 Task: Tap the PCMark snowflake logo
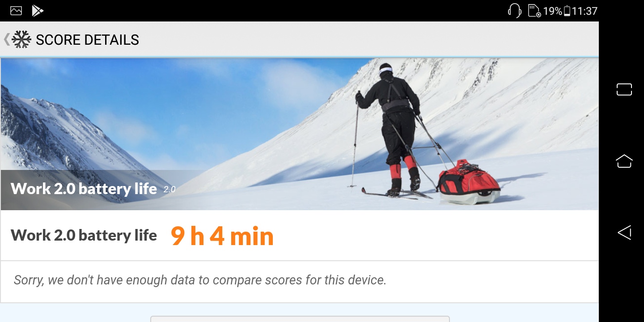(x=21, y=39)
